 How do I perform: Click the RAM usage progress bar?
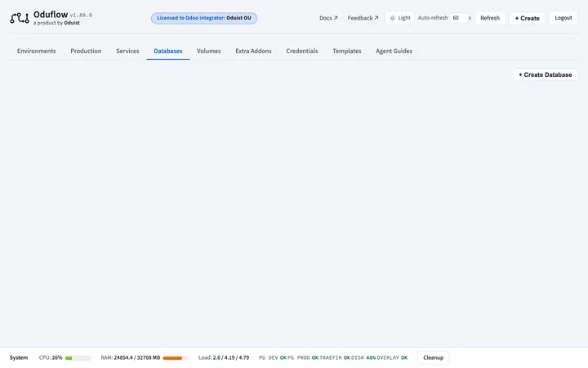pyautogui.click(x=176, y=358)
